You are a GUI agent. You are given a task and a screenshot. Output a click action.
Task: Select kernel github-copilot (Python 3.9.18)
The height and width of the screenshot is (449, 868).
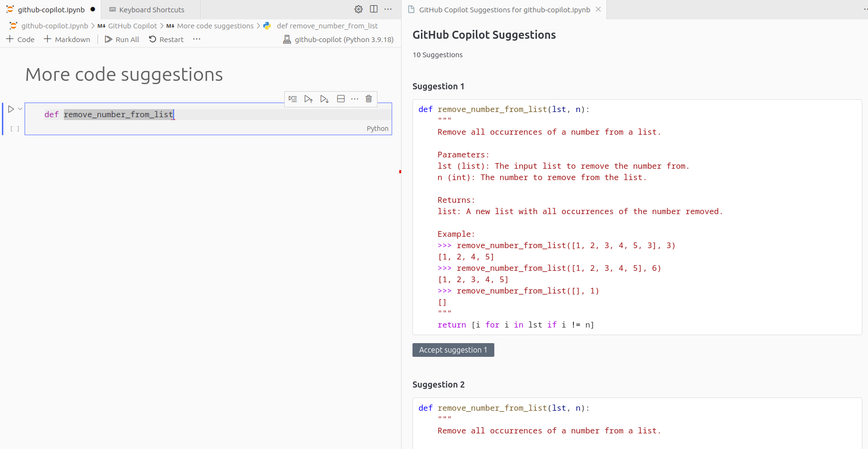[x=338, y=40]
